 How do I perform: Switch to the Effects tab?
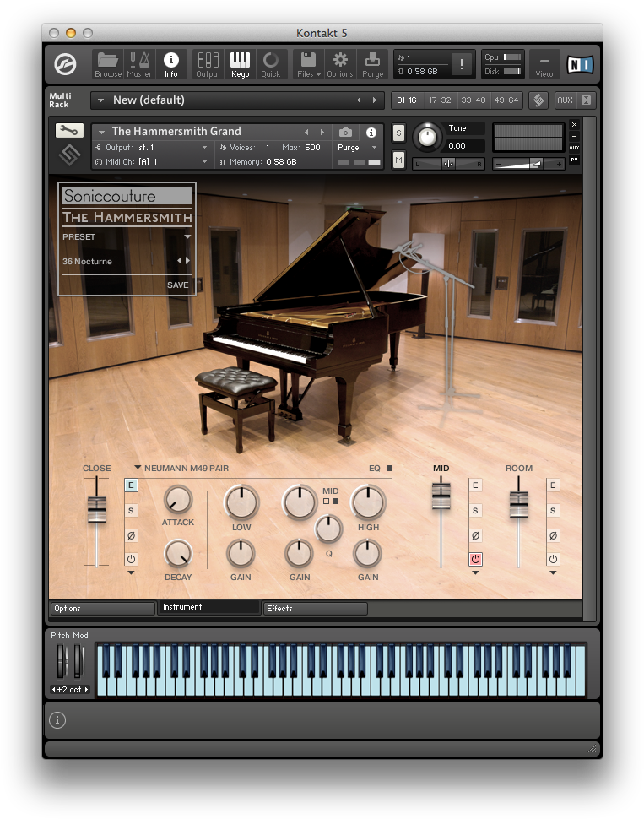[x=315, y=609]
